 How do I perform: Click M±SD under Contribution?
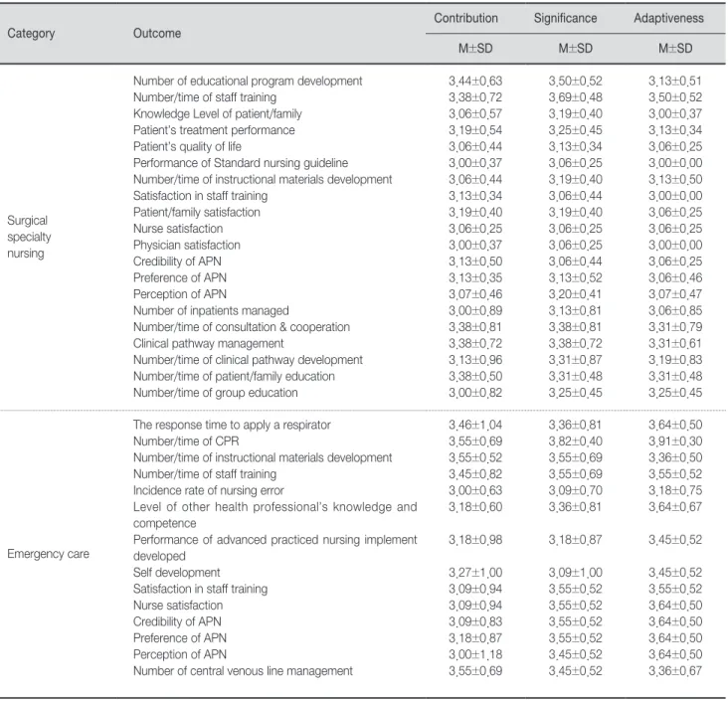click(475, 49)
